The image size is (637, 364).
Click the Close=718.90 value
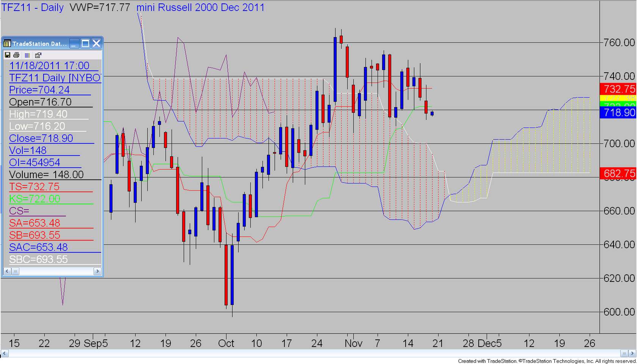coord(51,138)
